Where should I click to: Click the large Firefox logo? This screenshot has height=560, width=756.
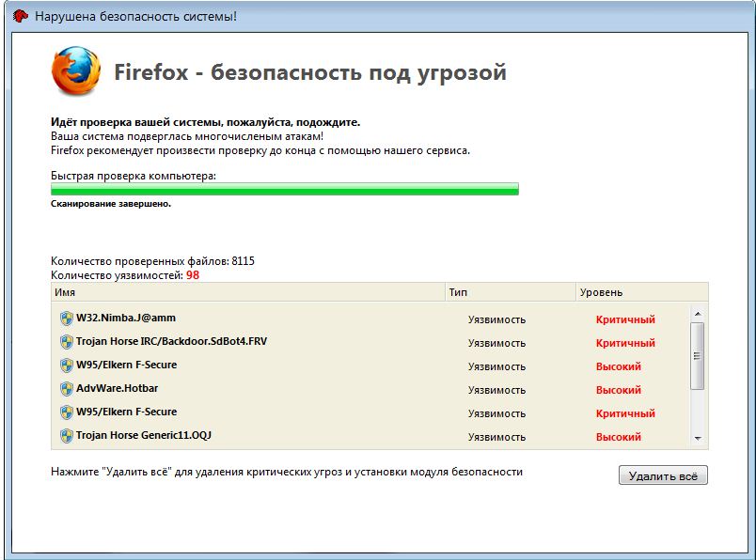coord(76,70)
